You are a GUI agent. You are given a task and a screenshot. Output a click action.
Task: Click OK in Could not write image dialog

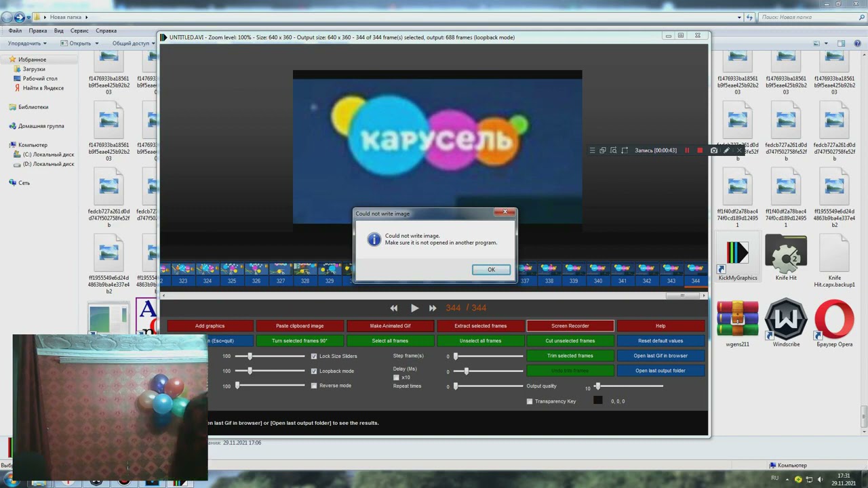click(x=491, y=269)
